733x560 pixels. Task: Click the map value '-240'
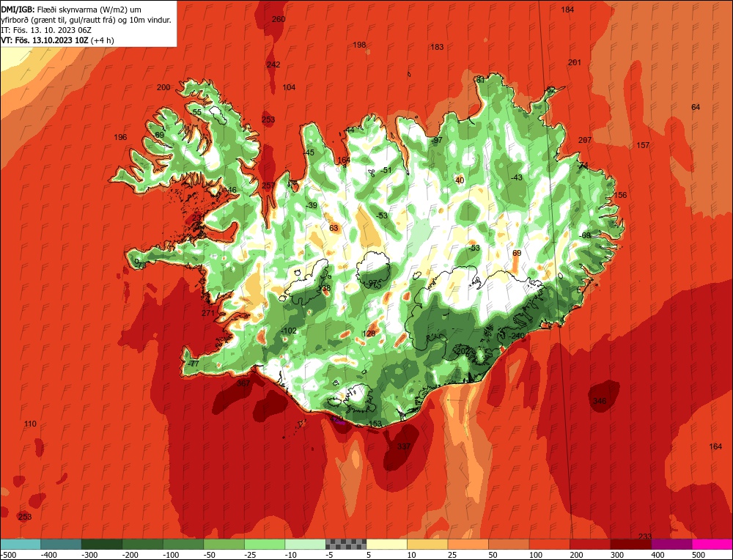coord(517,336)
